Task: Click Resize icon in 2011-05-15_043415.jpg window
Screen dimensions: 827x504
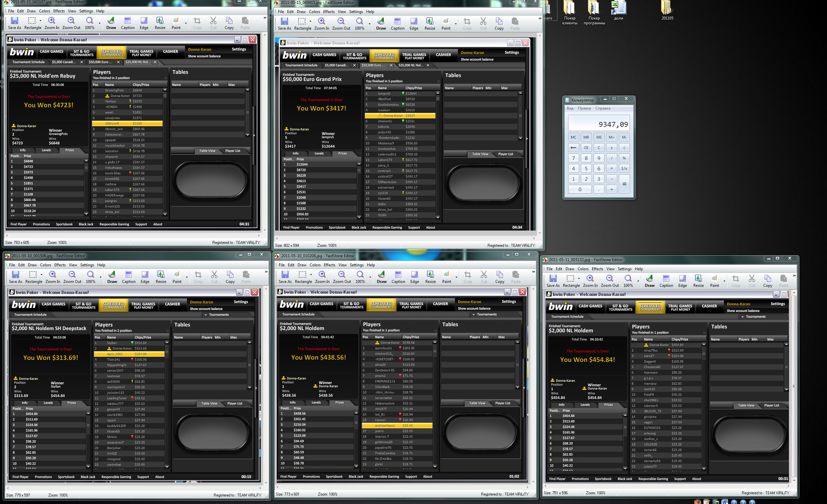Action: point(430,24)
